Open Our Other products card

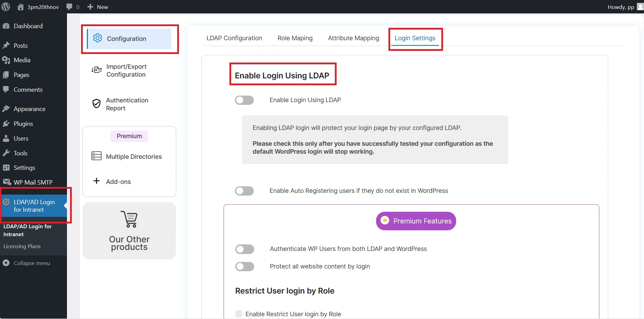click(x=129, y=231)
